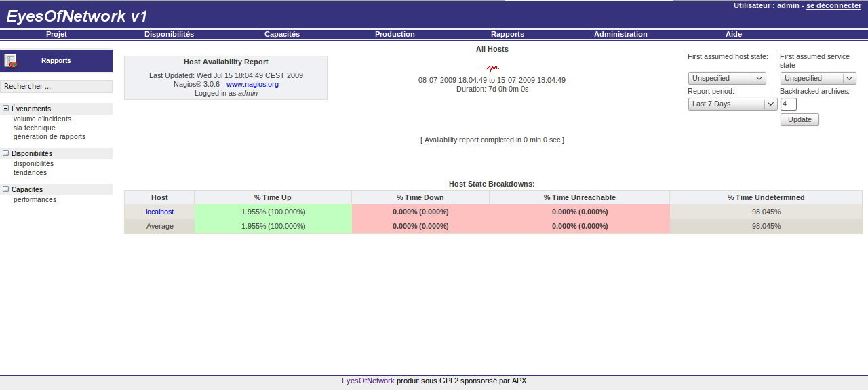This screenshot has height=390, width=868.
Task: Open the Aide menu
Action: (x=734, y=34)
